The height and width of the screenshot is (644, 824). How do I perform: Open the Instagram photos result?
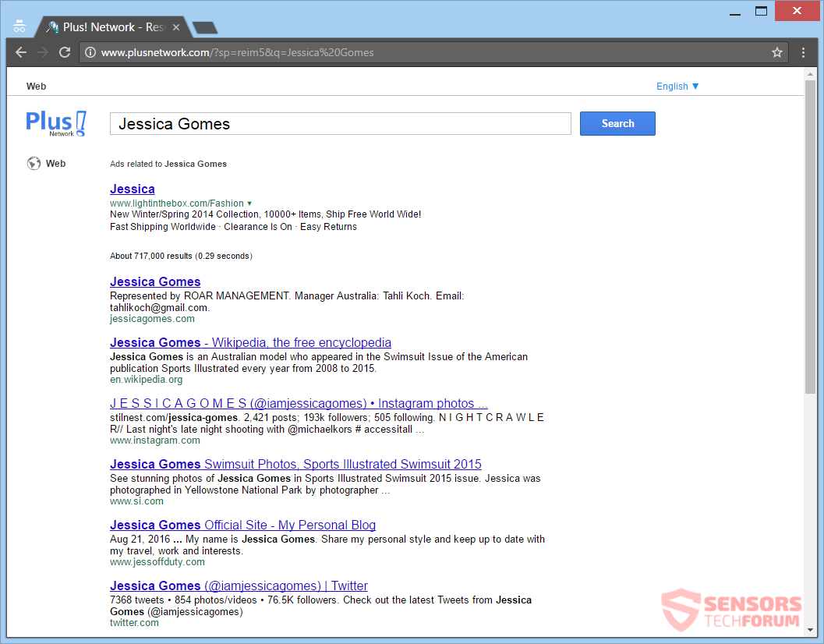299,403
